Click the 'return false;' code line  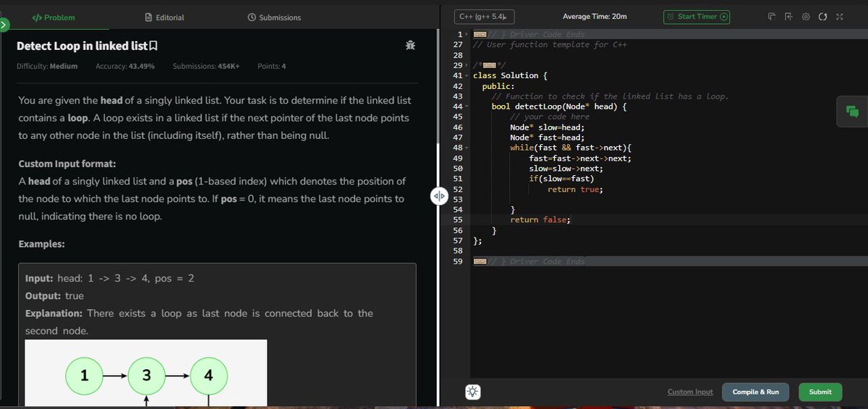click(540, 220)
